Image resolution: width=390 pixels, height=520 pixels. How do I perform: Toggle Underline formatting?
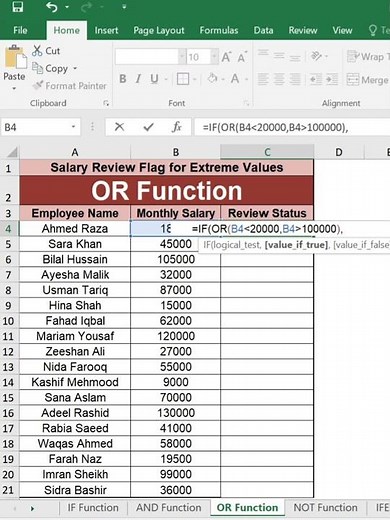tap(154, 79)
